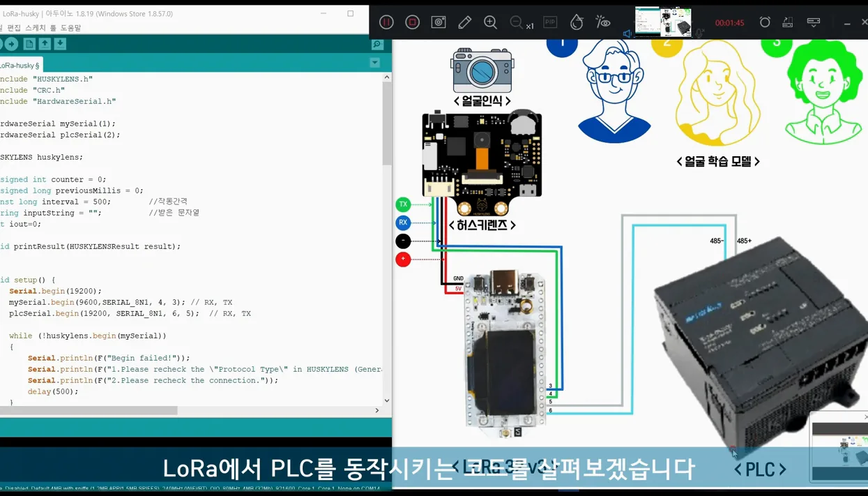Stop the screen recording
This screenshot has width=868, height=496.
click(x=412, y=22)
